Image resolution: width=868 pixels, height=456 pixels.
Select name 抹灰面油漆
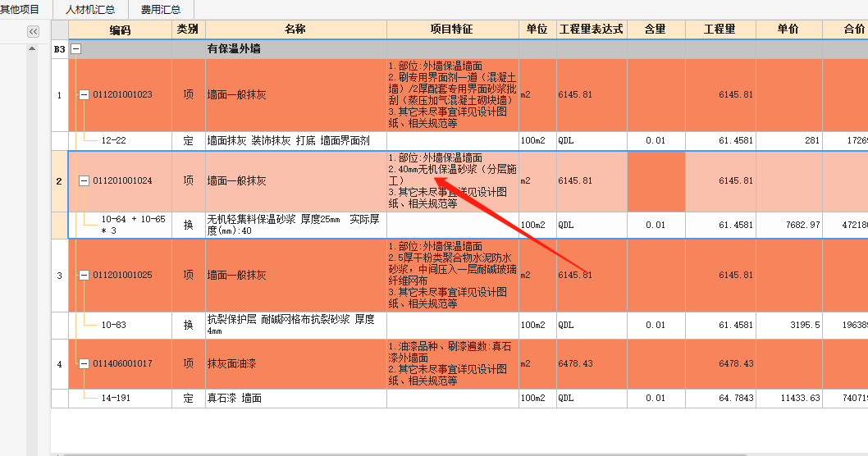(x=232, y=363)
